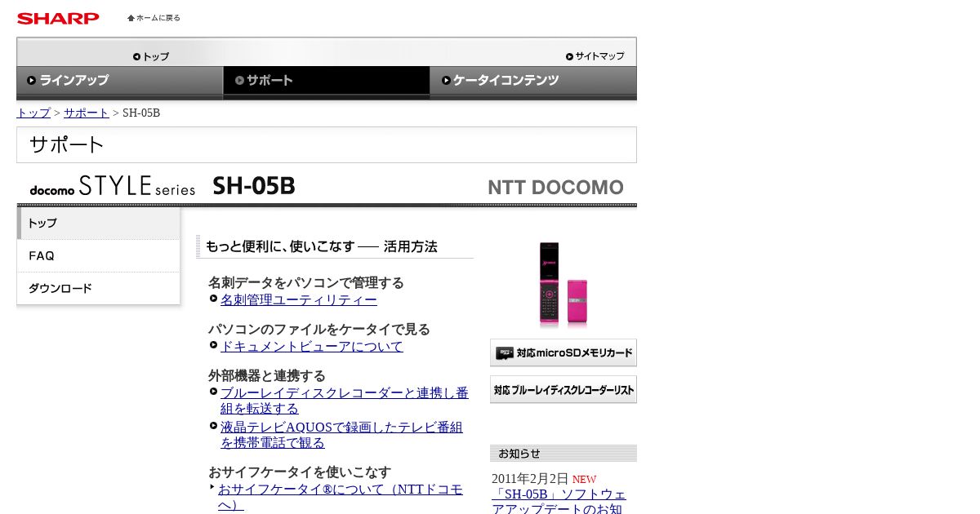Select the ラインアップ navigation tab
Screen dimensions: 980x514
click(x=120, y=81)
